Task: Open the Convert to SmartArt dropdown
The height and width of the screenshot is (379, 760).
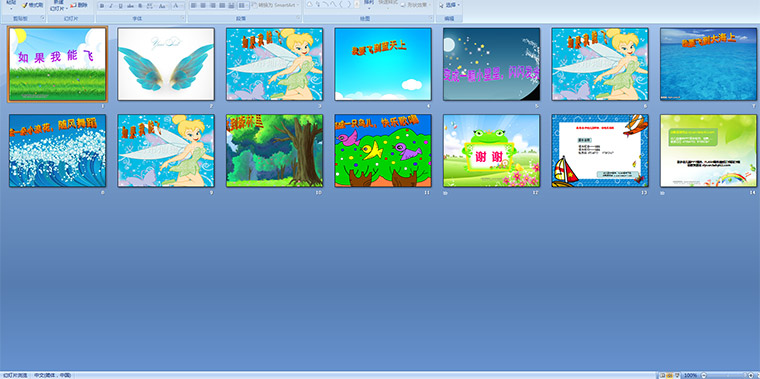Action: tap(275, 5)
